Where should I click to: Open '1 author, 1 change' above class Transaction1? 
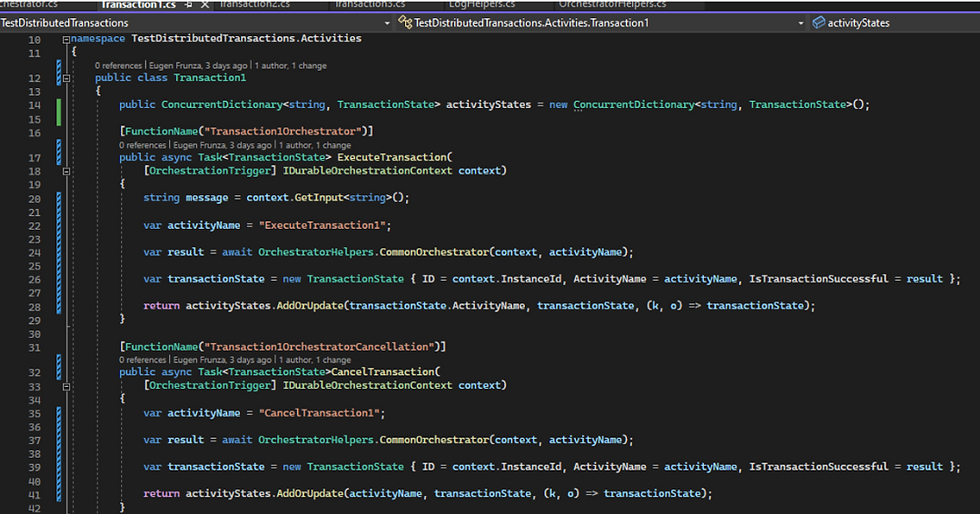pyautogui.click(x=291, y=66)
